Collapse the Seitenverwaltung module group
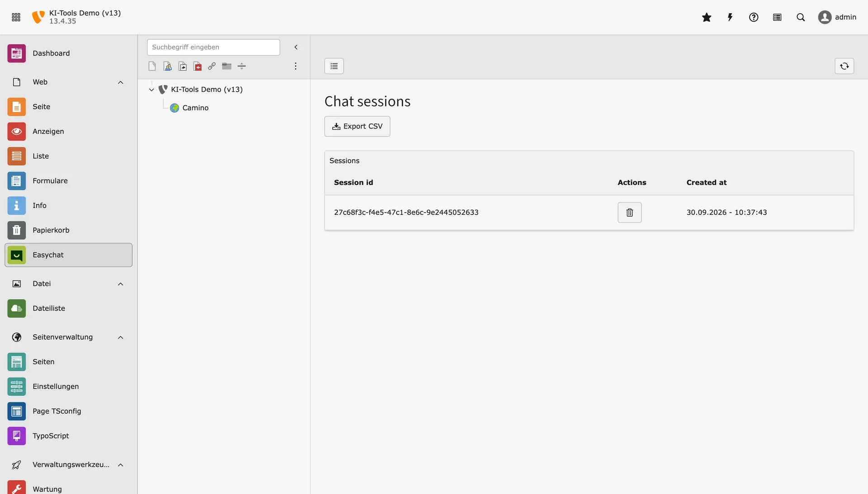 [68, 337]
